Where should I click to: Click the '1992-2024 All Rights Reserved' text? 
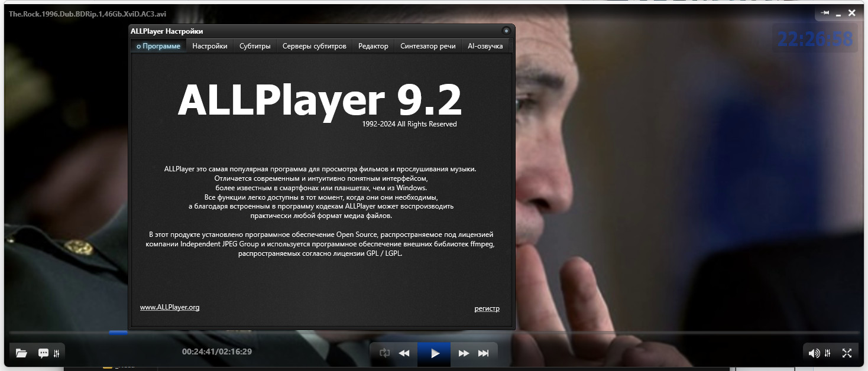tap(409, 124)
